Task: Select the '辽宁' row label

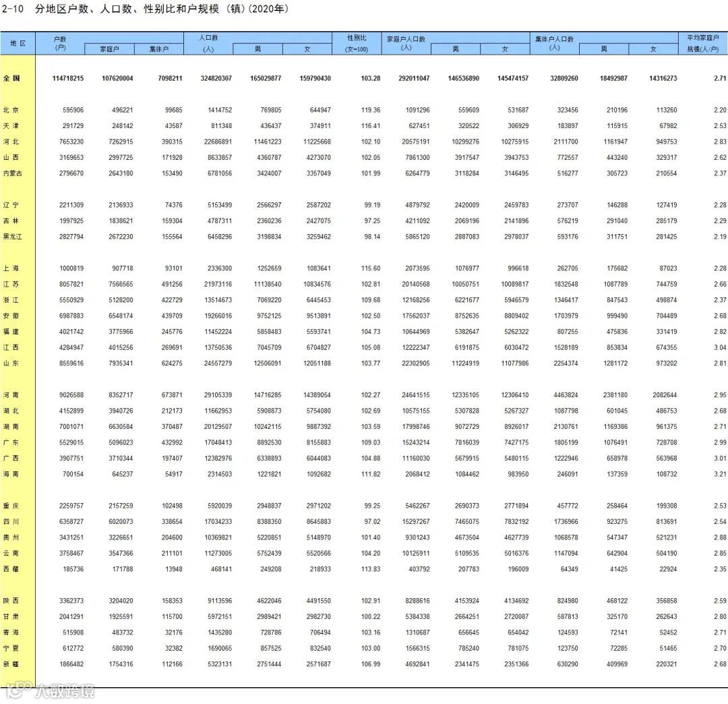Action: (x=11, y=205)
